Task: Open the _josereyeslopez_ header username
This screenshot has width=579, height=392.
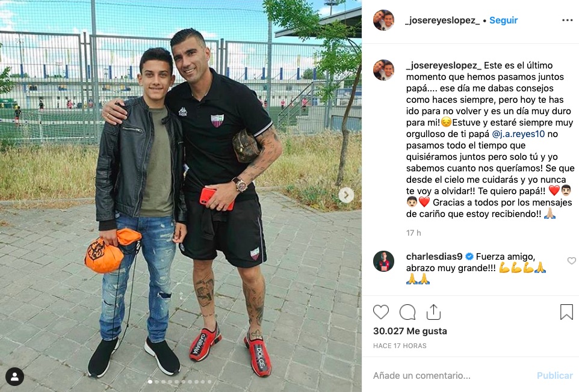Action: point(442,20)
